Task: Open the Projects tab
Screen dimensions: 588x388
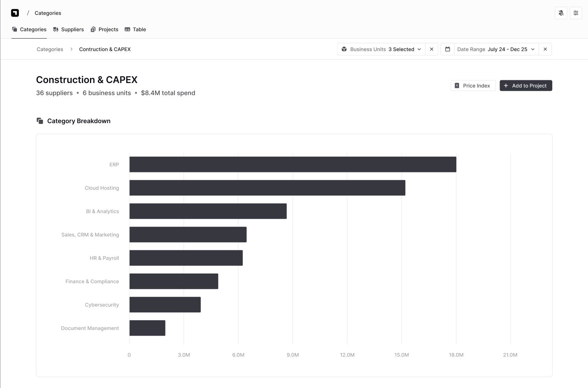Action: coord(104,30)
